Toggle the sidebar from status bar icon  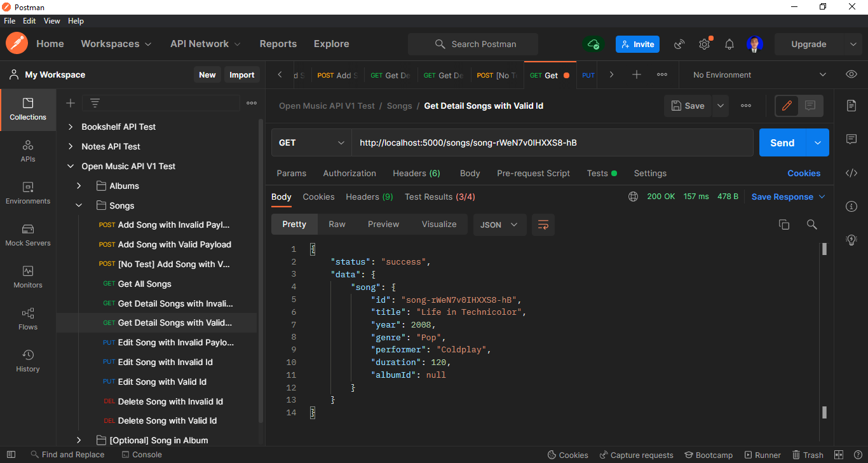(x=11, y=455)
